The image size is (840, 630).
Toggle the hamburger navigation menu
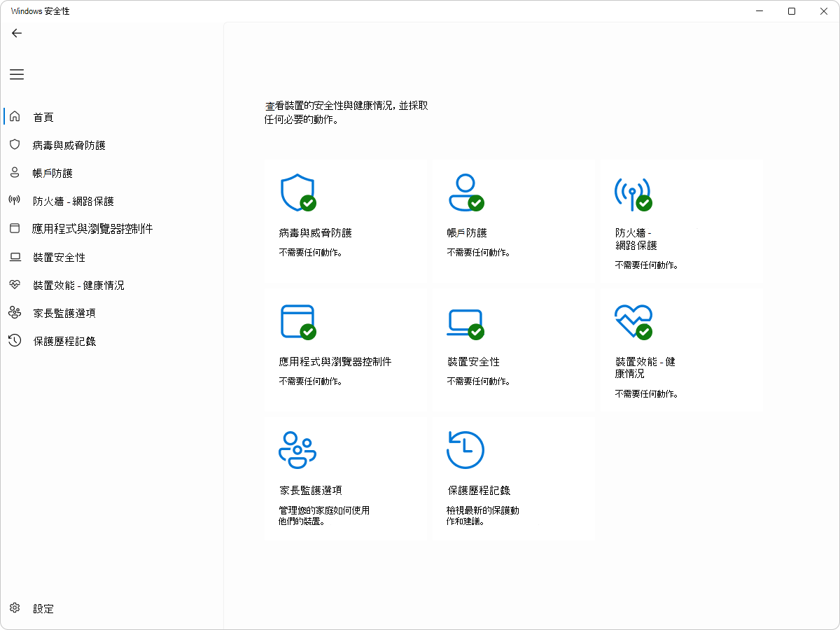(x=17, y=74)
